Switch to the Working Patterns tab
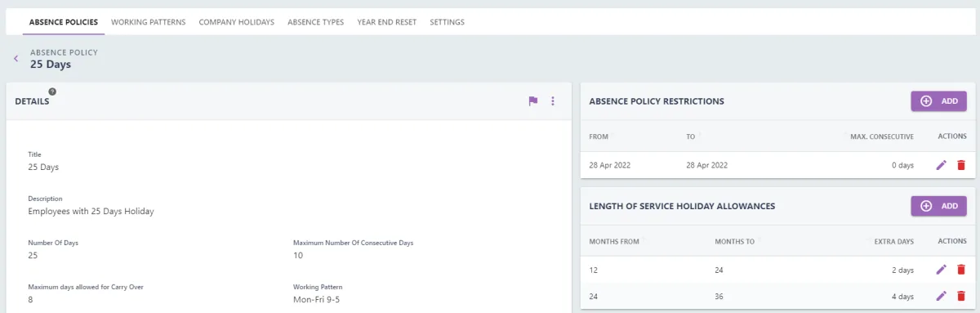 pyautogui.click(x=149, y=22)
